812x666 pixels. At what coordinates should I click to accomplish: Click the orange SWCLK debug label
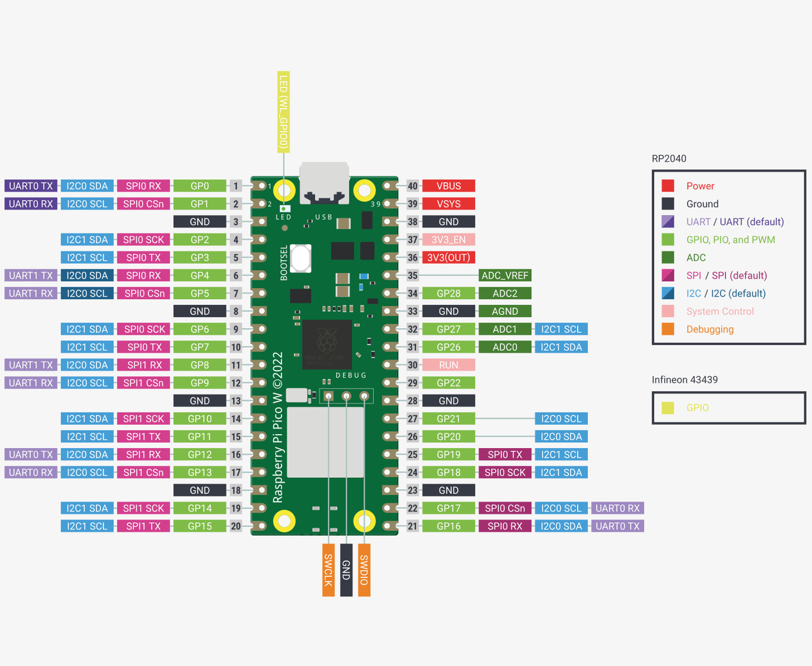[328, 570]
